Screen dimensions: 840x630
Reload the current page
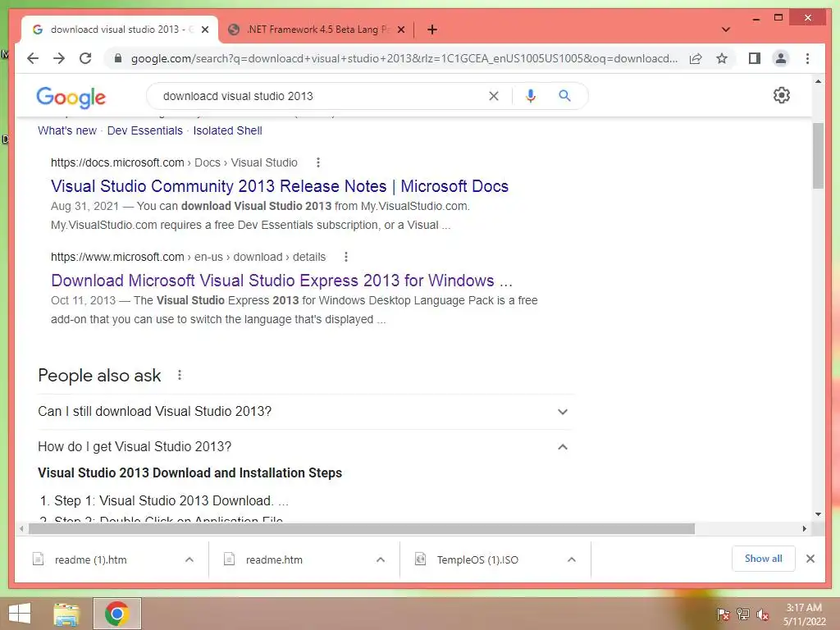[x=85, y=58]
